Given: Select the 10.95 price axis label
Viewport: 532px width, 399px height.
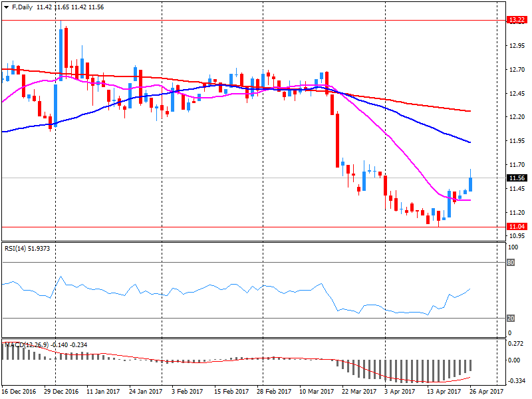Looking at the screenshot, I should [x=517, y=235].
